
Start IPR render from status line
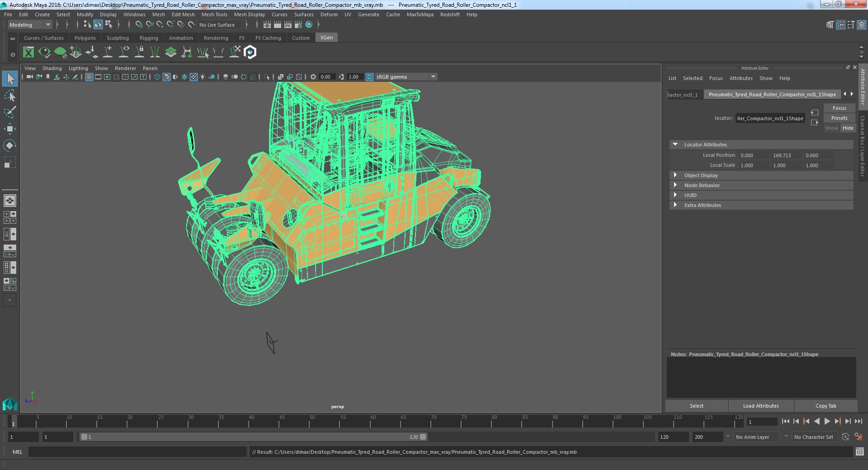click(x=288, y=25)
